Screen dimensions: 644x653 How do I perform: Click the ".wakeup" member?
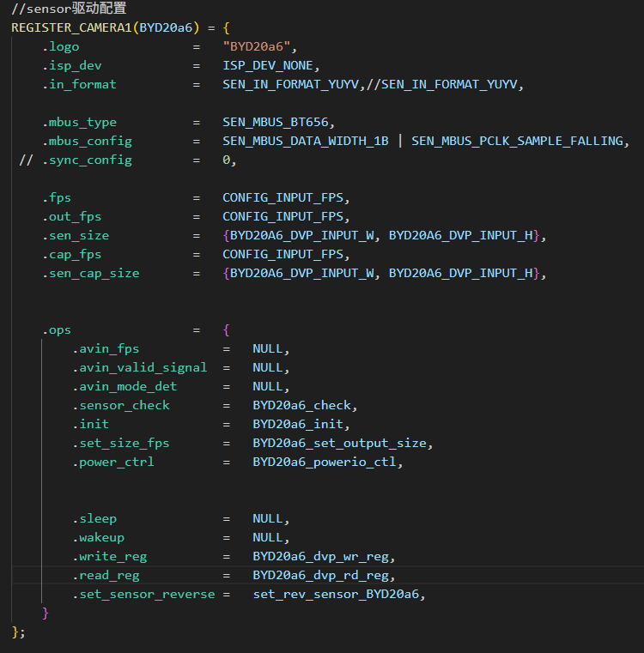pos(98,538)
